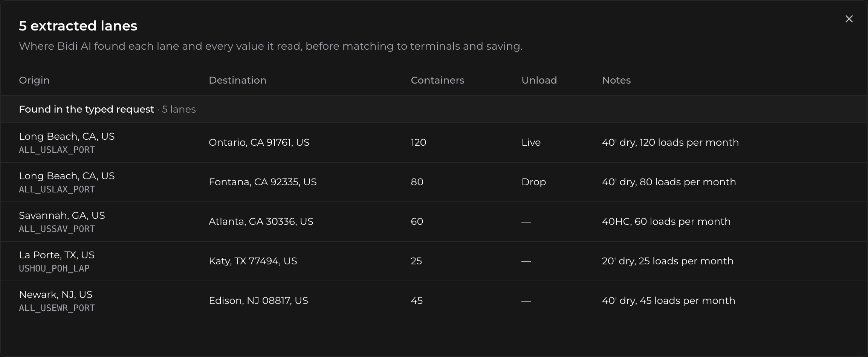Click the Bidi AI description subtitle

tap(270, 46)
